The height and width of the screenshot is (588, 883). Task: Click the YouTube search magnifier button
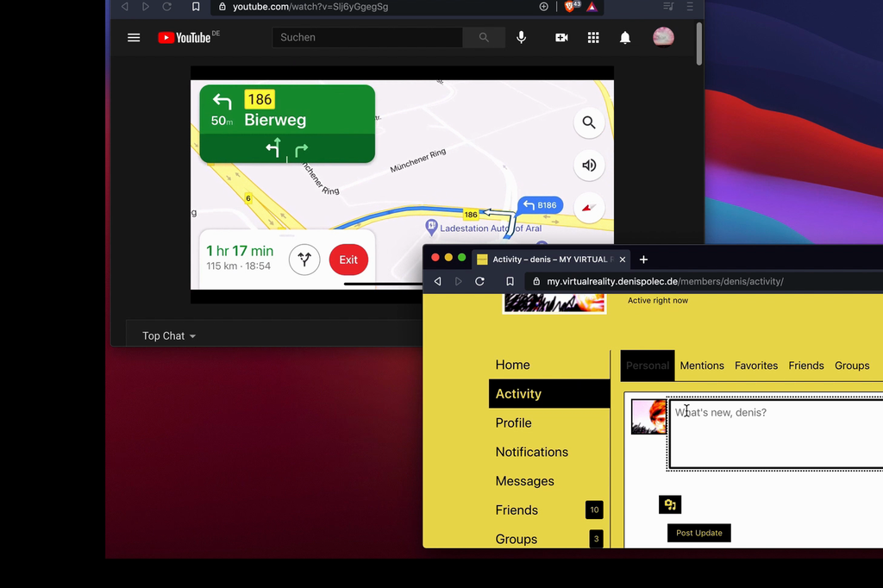tap(484, 37)
